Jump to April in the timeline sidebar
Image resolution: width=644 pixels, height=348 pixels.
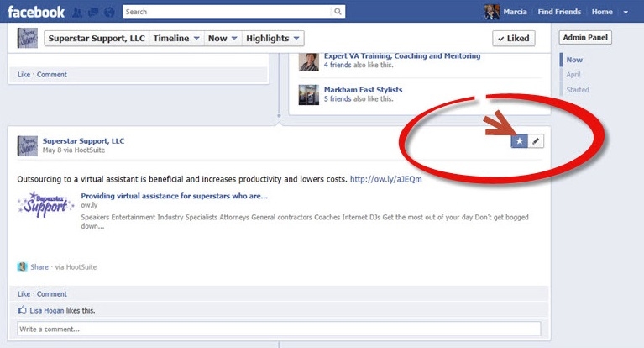(573, 75)
